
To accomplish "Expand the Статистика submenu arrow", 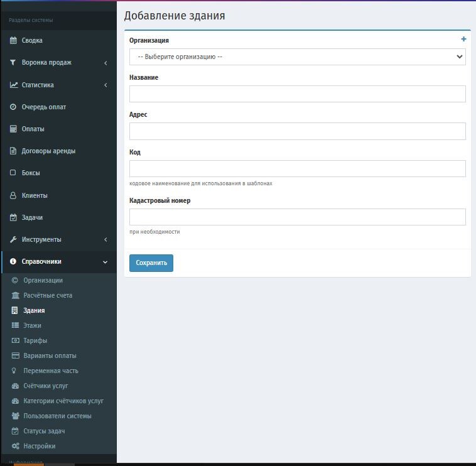I will click(105, 85).
